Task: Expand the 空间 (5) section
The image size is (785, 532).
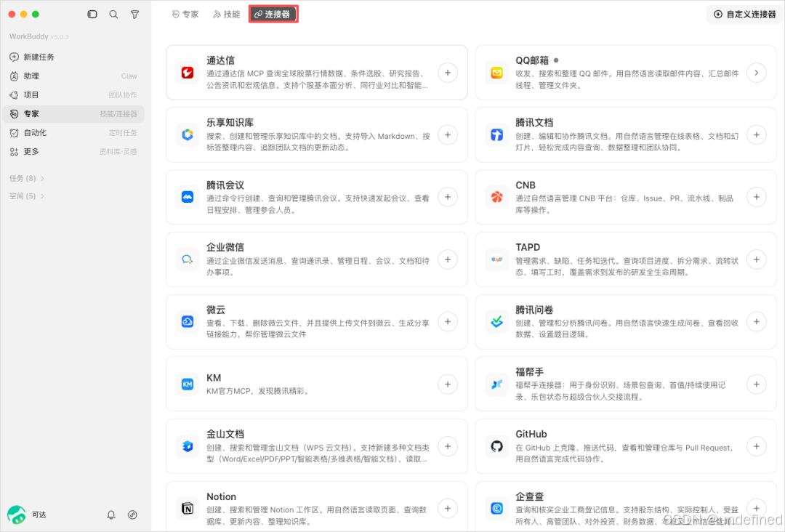Action: (x=27, y=196)
